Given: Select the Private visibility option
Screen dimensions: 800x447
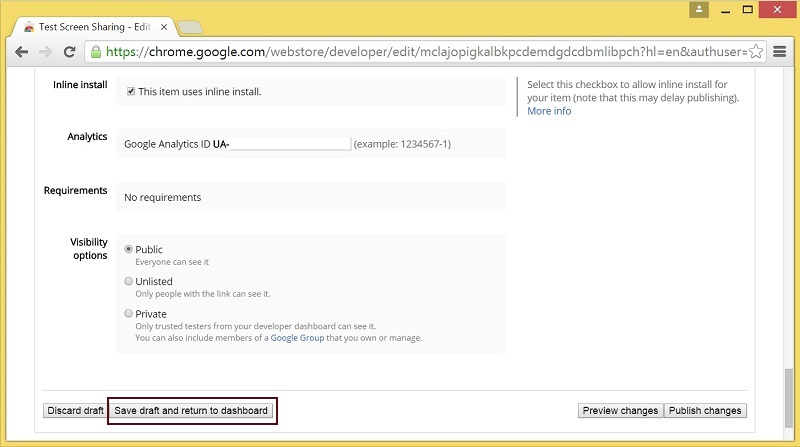Looking at the screenshot, I should click(128, 313).
